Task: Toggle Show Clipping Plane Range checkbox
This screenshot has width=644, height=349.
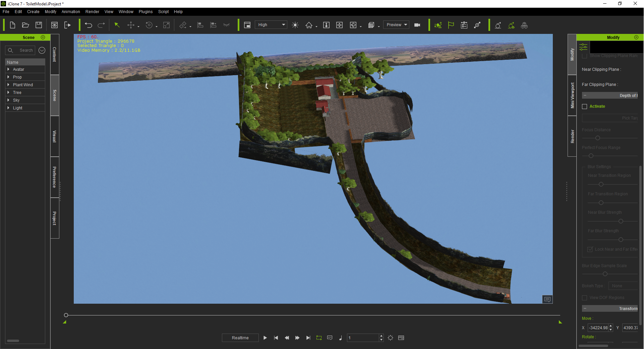Action: (x=585, y=56)
